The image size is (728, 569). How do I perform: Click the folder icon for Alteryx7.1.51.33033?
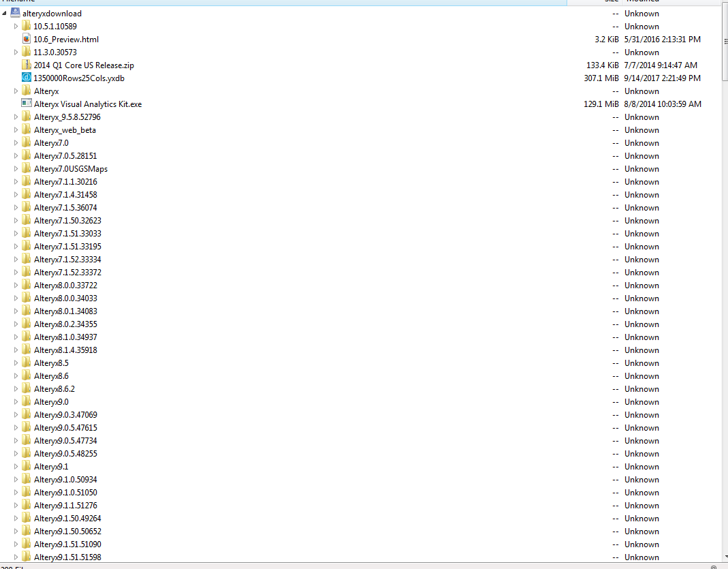[x=27, y=233]
